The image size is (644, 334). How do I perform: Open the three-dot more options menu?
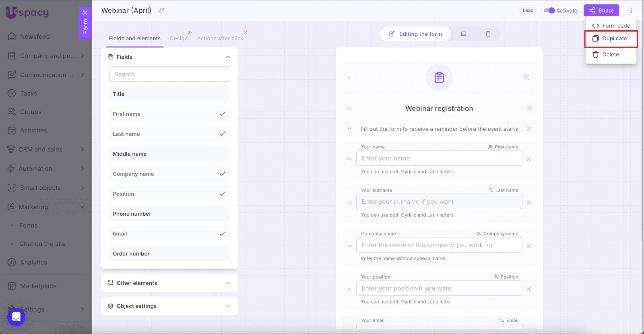[631, 10]
